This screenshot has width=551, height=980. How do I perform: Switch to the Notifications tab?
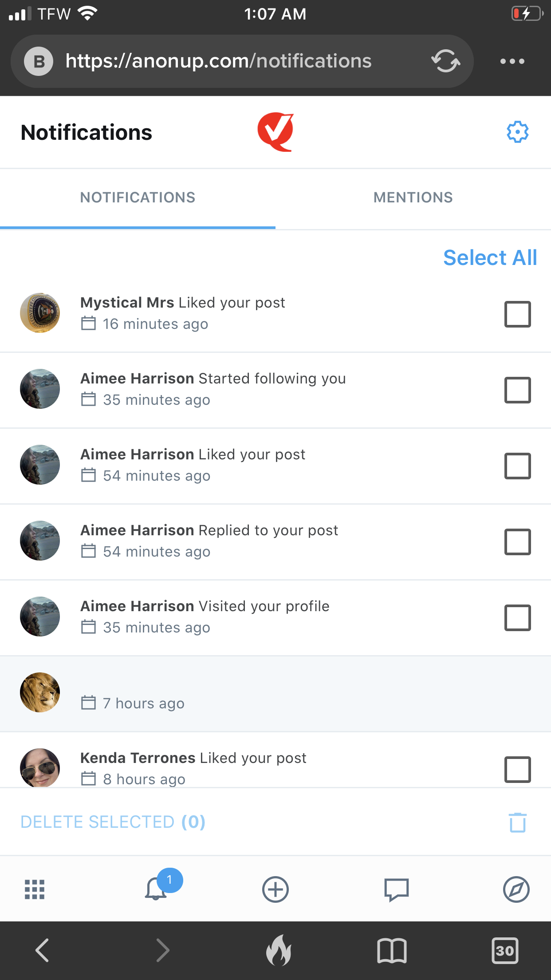point(138,198)
